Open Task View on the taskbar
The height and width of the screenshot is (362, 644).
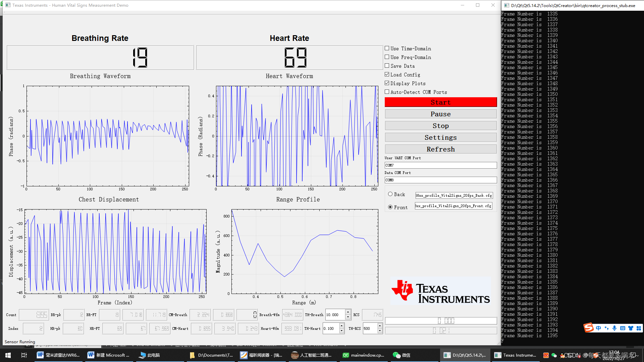click(24, 355)
